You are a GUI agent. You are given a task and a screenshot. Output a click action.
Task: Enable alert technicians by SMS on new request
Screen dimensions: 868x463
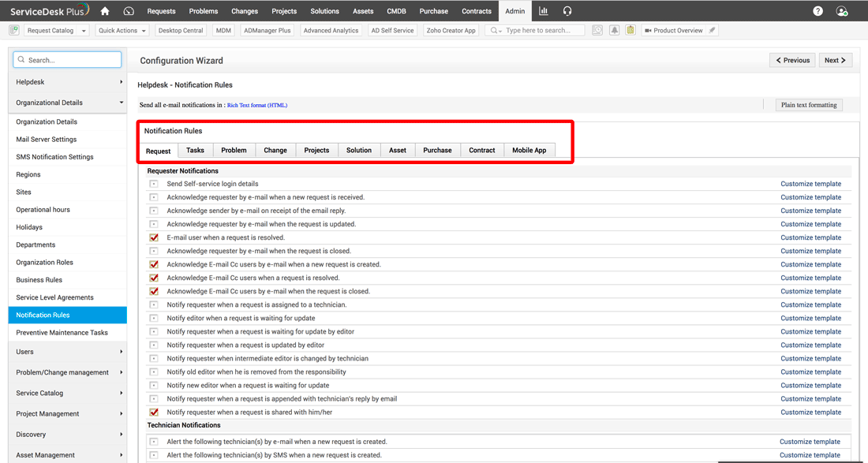coord(154,455)
